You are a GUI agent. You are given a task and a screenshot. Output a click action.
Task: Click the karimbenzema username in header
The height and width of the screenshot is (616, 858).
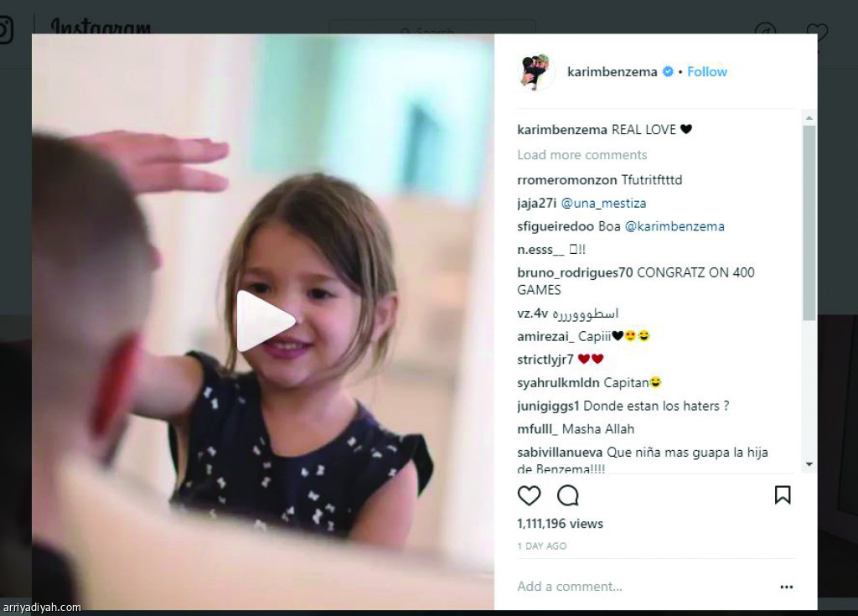(612, 72)
